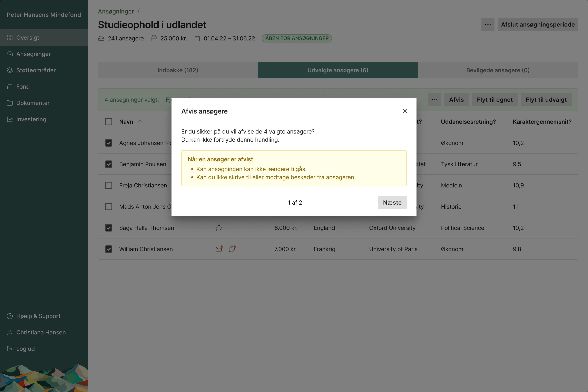Open the more options menu beside Afslut ansøgningsperiode
The height and width of the screenshot is (392, 588).
tap(488, 24)
